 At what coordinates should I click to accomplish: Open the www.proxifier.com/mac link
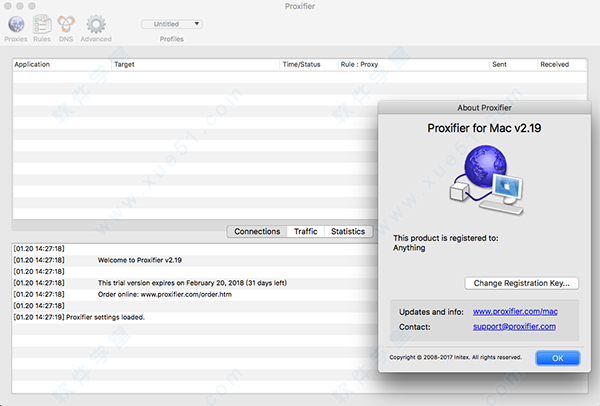coord(515,311)
